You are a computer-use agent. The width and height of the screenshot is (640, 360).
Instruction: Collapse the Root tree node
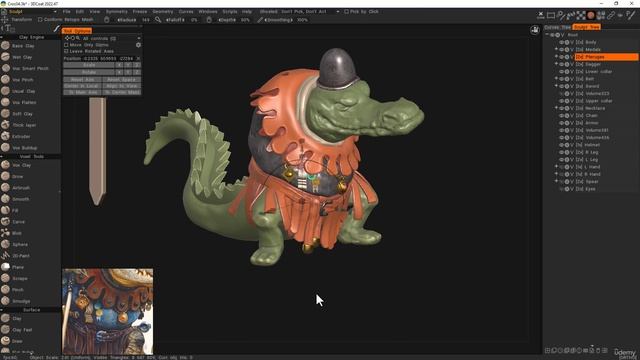pos(547,35)
